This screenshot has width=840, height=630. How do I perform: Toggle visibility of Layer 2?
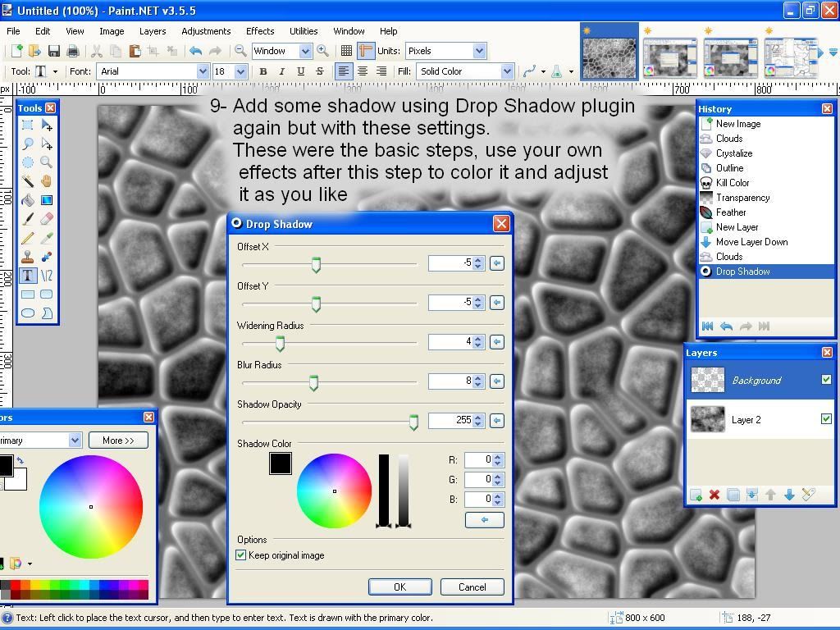tap(826, 418)
